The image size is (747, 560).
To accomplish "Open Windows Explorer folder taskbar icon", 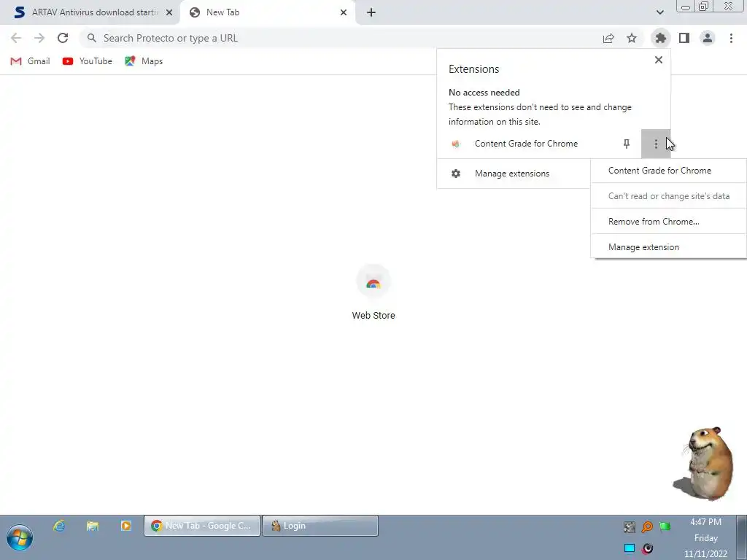I will coord(93,526).
